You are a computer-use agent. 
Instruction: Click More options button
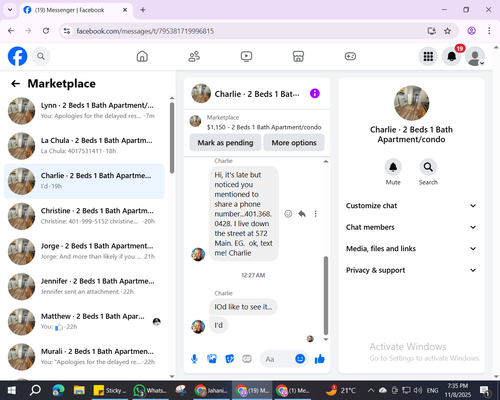[x=294, y=143]
